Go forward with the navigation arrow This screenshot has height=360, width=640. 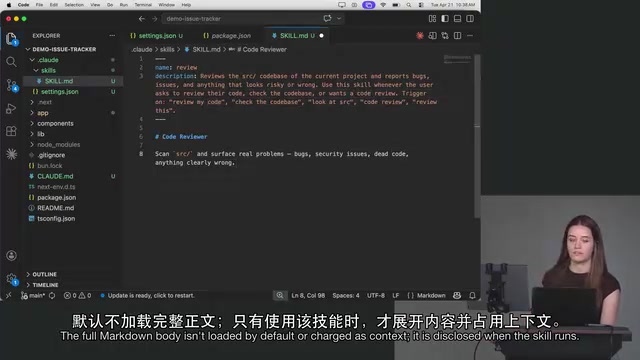click(x=154, y=19)
